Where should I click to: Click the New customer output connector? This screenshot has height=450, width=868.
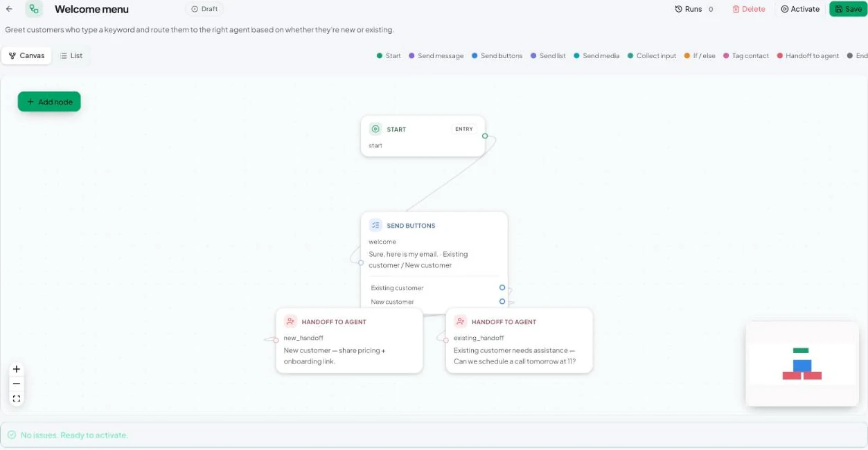coord(502,301)
